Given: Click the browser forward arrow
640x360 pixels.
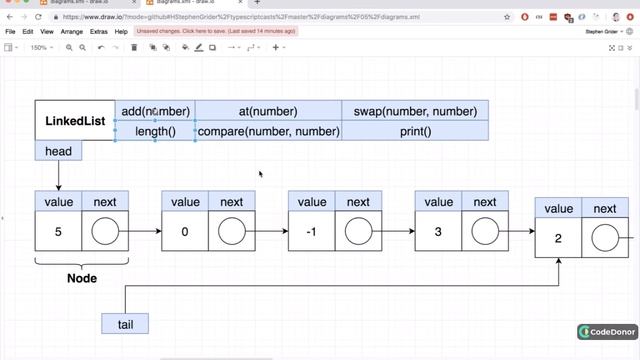Looking at the screenshot, I should (x=24, y=17).
